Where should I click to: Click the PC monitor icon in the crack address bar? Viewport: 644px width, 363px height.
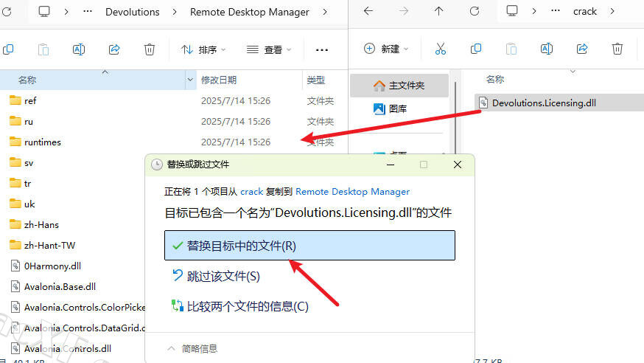512,11
